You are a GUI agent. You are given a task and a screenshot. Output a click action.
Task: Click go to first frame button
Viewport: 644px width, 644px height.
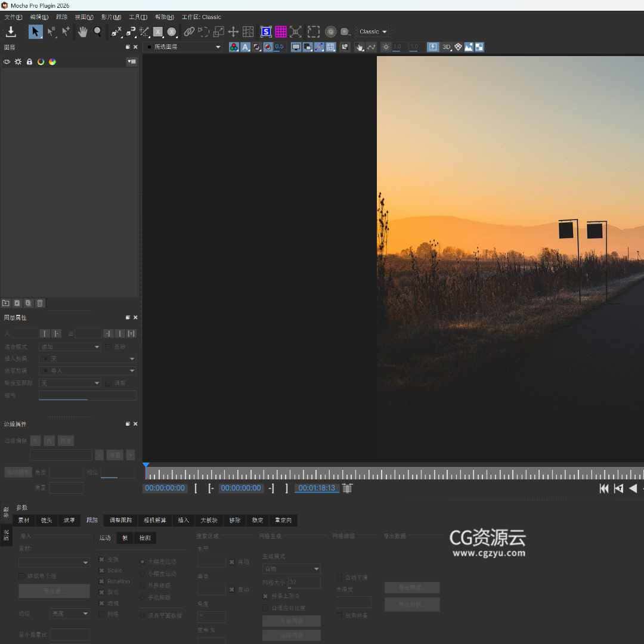click(x=603, y=488)
